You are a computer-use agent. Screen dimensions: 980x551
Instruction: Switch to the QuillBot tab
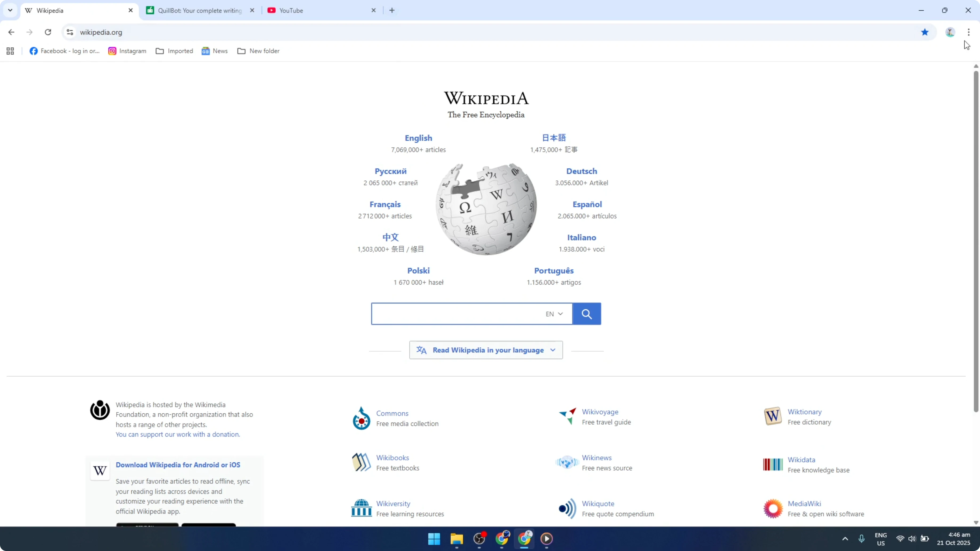point(200,10)
